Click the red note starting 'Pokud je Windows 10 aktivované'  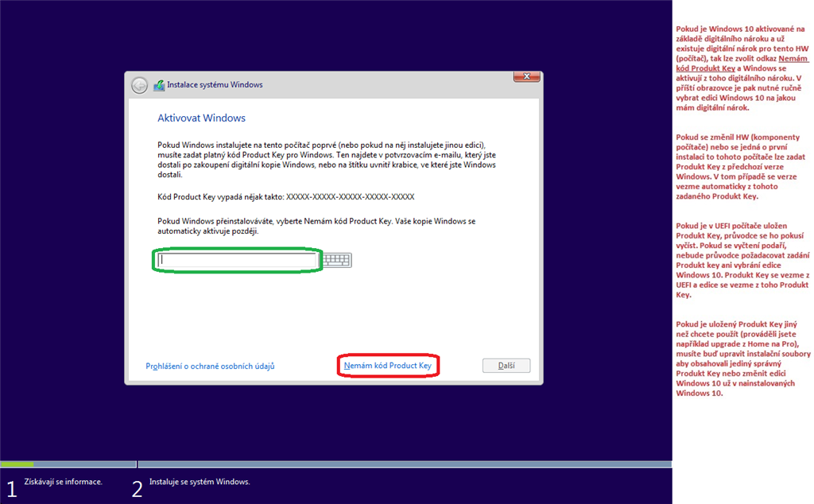coord(742,68)
